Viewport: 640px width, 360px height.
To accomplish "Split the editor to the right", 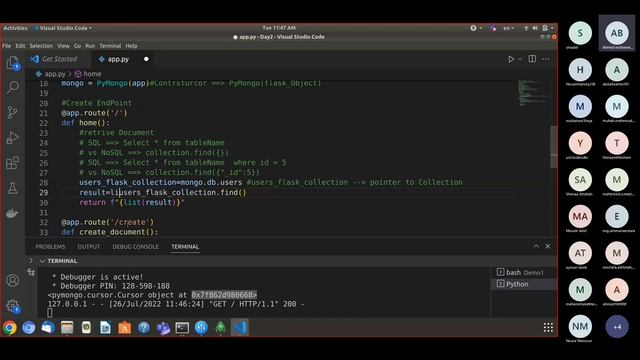I will [532, 59].
